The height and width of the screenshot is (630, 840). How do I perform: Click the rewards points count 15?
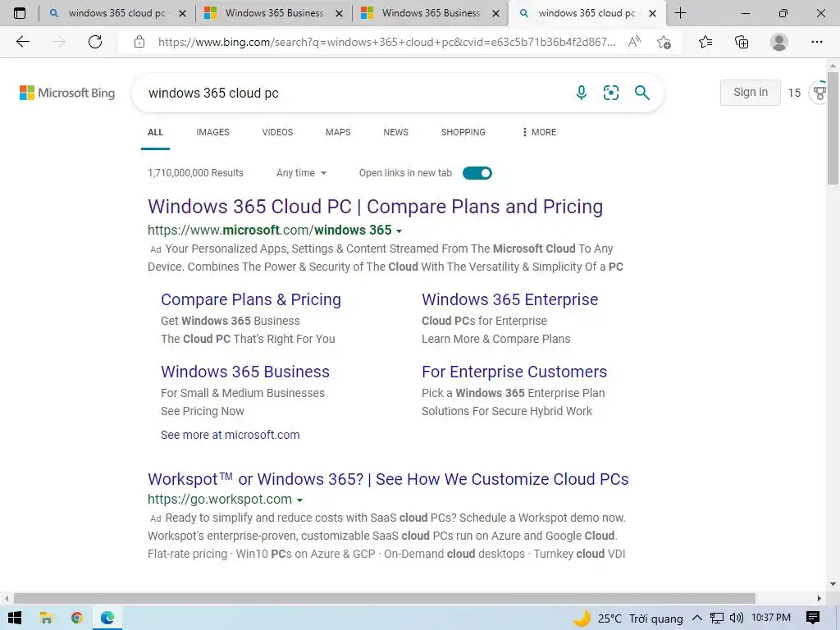(x=794, y=93)
